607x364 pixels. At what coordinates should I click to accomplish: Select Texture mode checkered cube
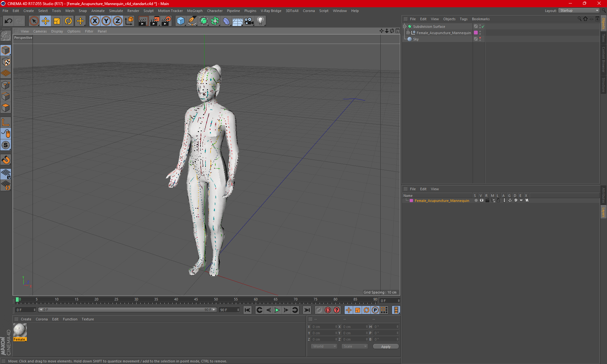(6, 62)
